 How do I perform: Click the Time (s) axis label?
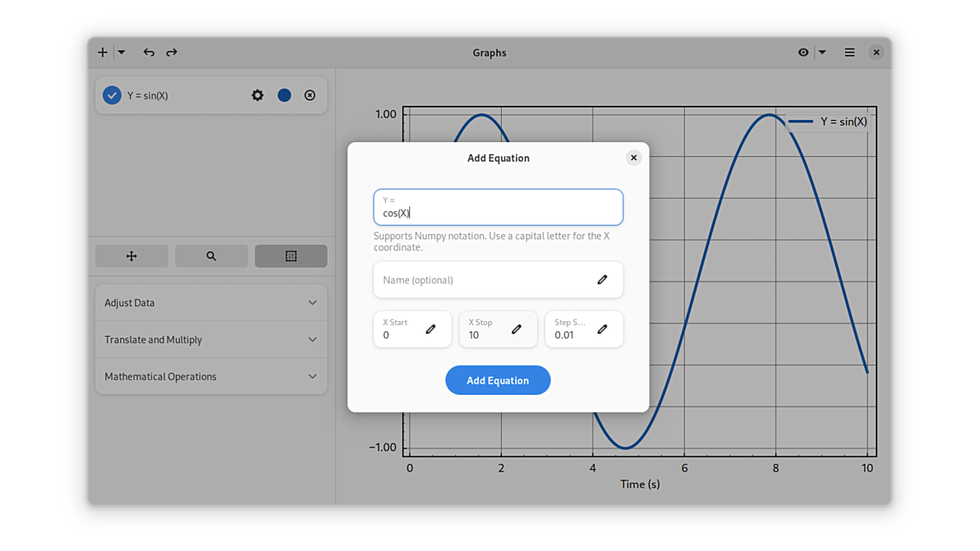640,484
